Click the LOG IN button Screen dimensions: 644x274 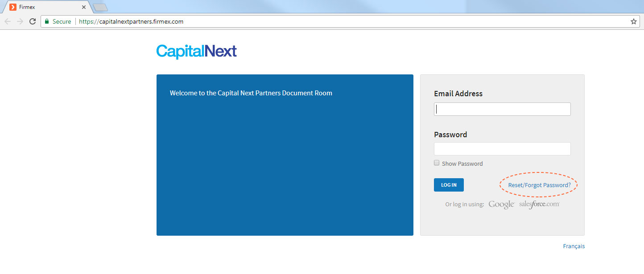tap(449, 185)
